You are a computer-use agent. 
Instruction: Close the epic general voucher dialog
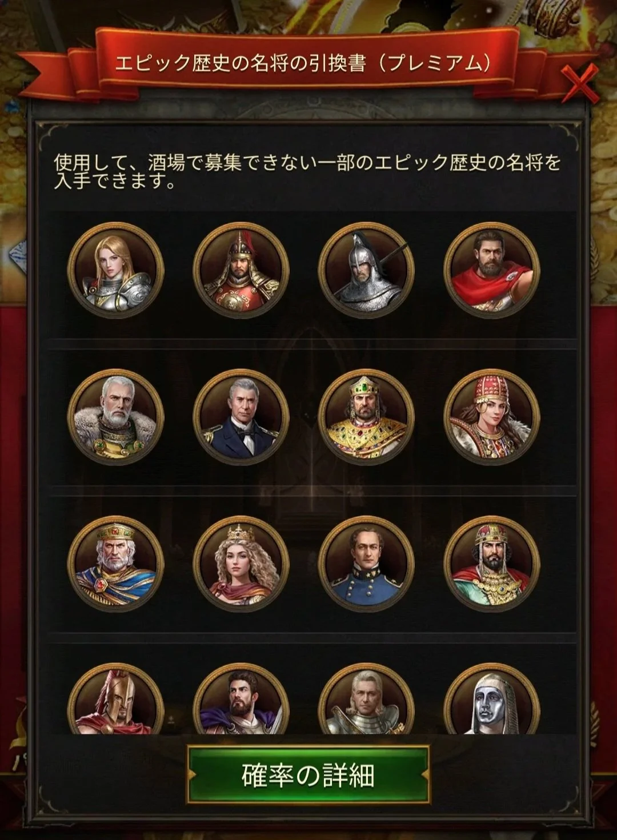pos(579,84)
